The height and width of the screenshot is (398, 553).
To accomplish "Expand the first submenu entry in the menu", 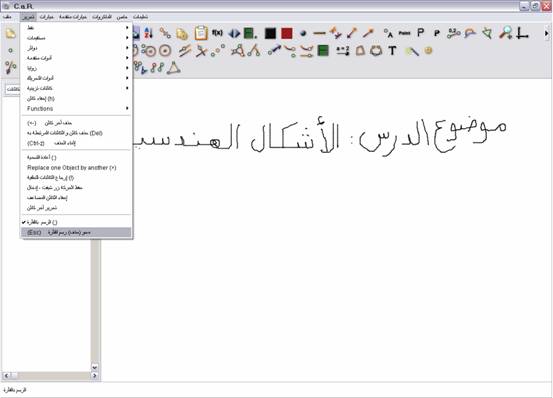I will pyautogui.click(x=76, y=27).
